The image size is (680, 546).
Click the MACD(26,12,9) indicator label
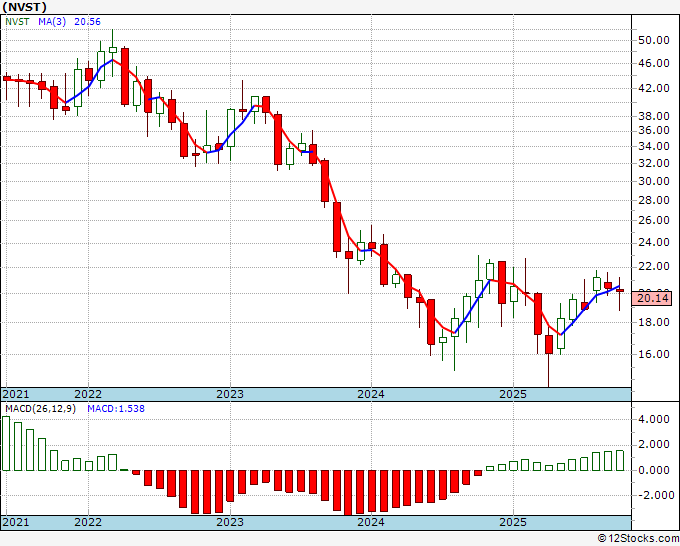(40, 409)
